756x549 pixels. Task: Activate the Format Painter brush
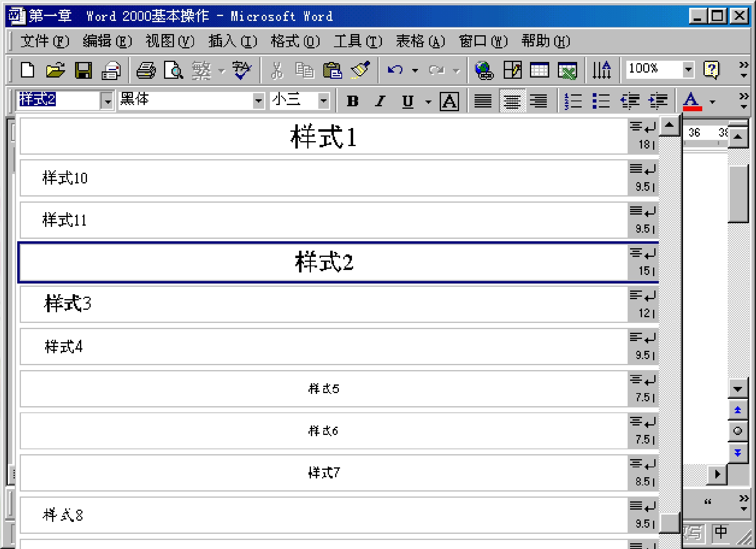360,70
